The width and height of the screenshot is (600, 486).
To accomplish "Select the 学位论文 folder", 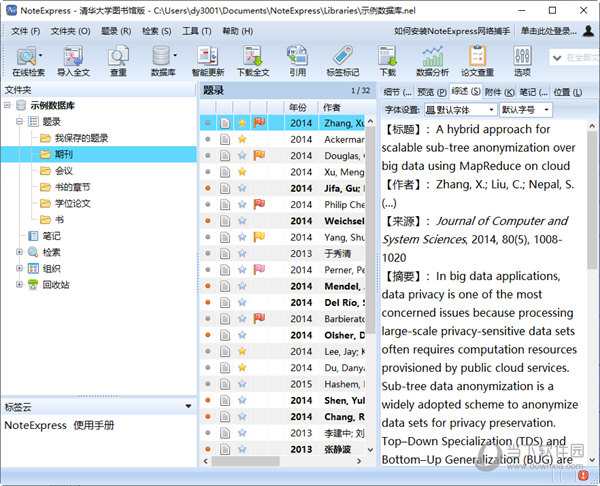I will pos(72,203).
